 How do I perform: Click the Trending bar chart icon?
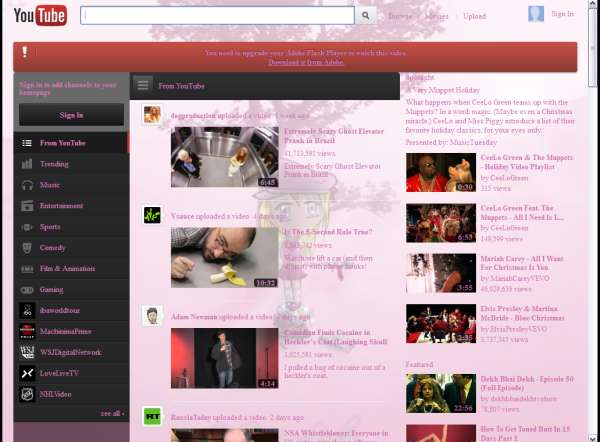27,164
